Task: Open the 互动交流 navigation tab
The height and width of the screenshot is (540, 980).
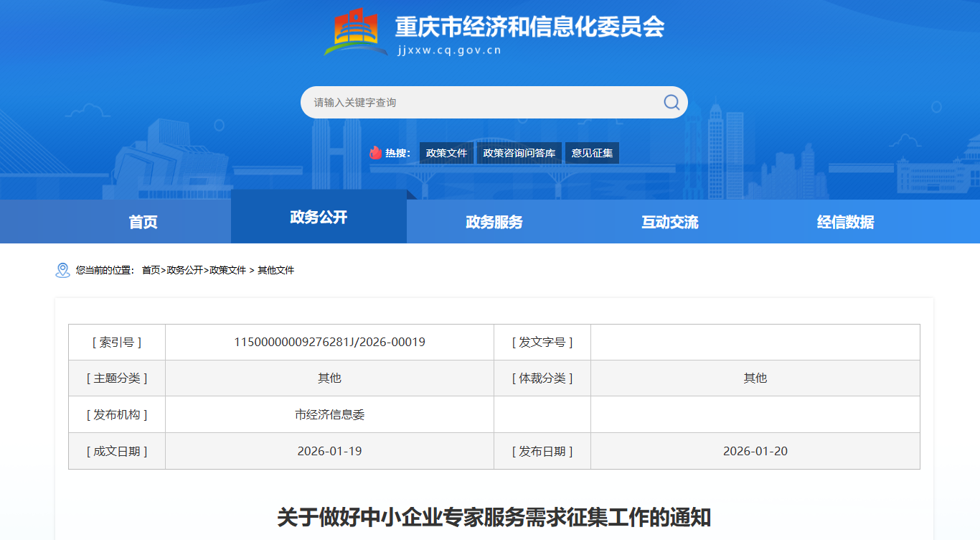Action: tap(670, 222)
